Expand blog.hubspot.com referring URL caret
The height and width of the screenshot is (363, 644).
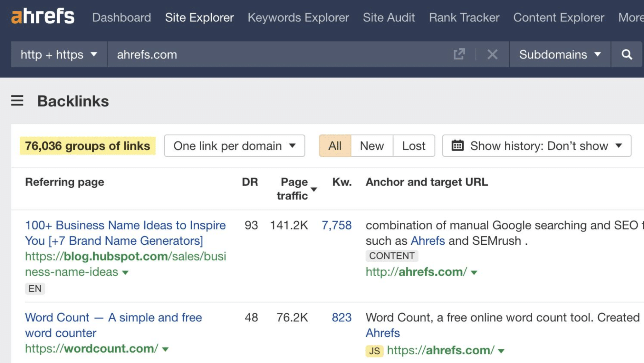coord(126,273)
